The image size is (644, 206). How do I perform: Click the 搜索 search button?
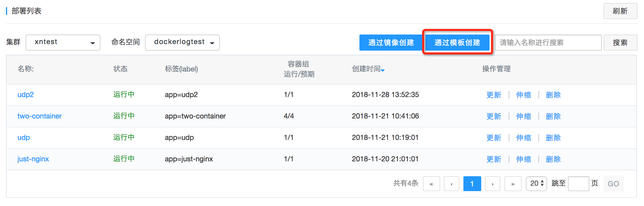tap(620, 43)
